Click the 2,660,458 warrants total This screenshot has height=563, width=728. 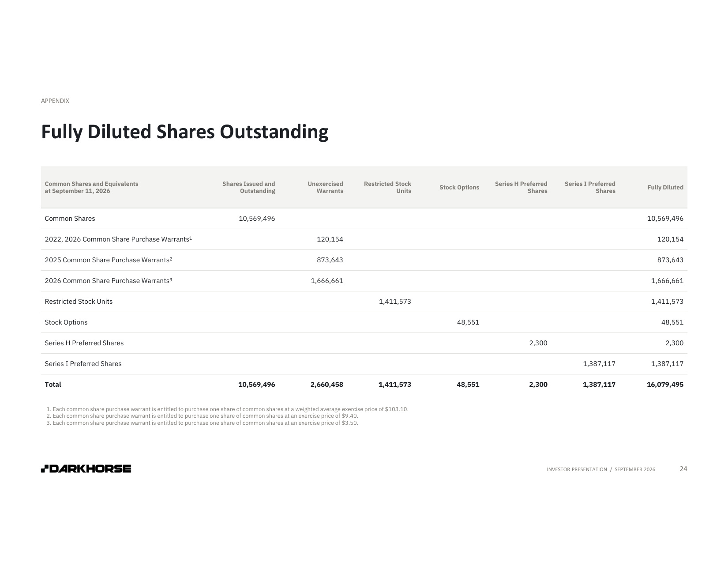(x=326, y=385)
